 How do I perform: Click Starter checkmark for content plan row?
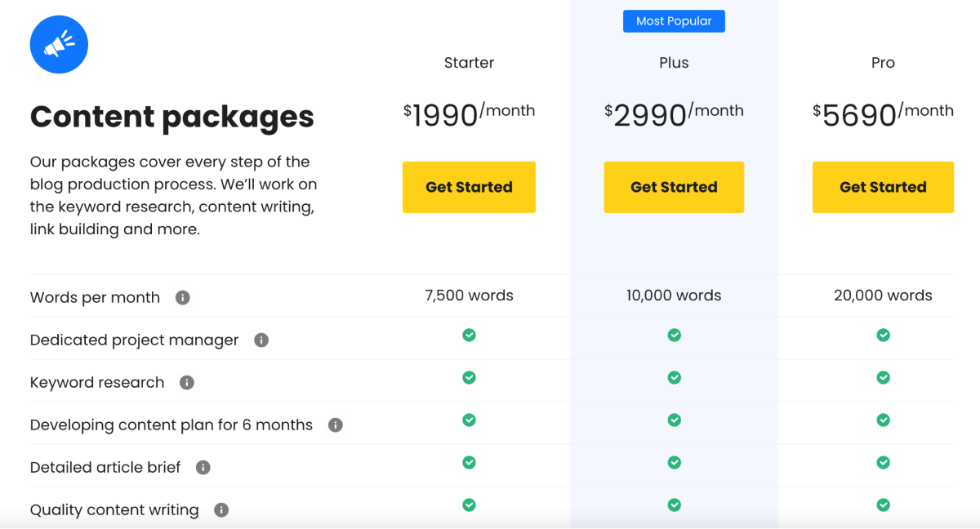[x=469, y=420]
